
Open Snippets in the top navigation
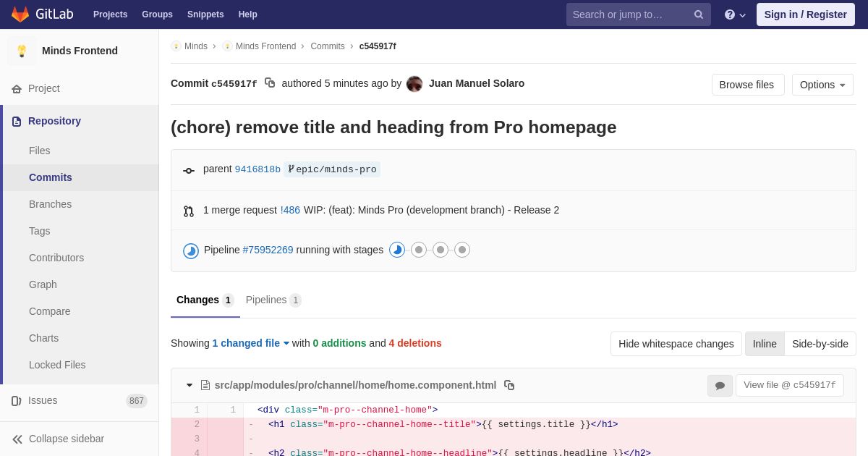[205, 14]
